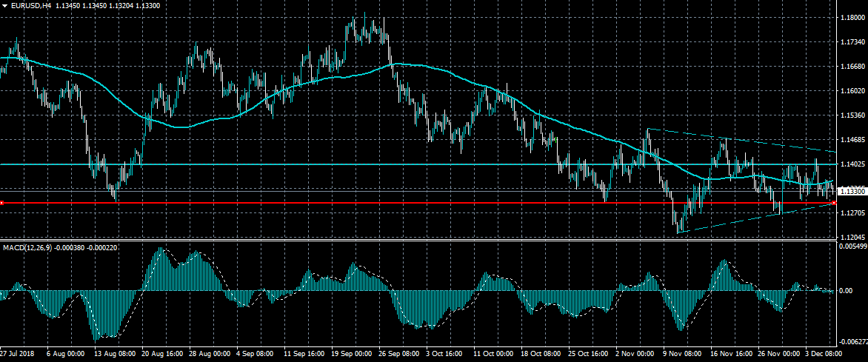Click the MACD scale value -0.006272
Viewport: 868px width, 362px height.
point(853,342)
